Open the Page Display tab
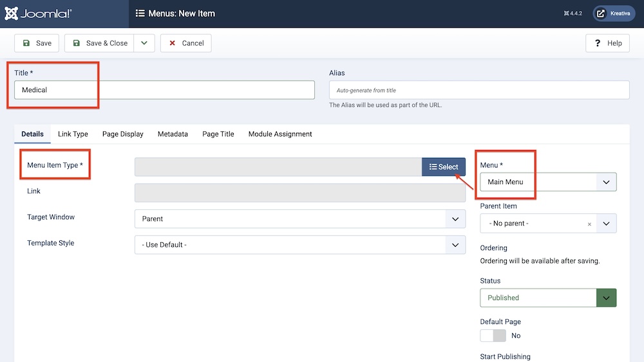 [x=122, y=134]
